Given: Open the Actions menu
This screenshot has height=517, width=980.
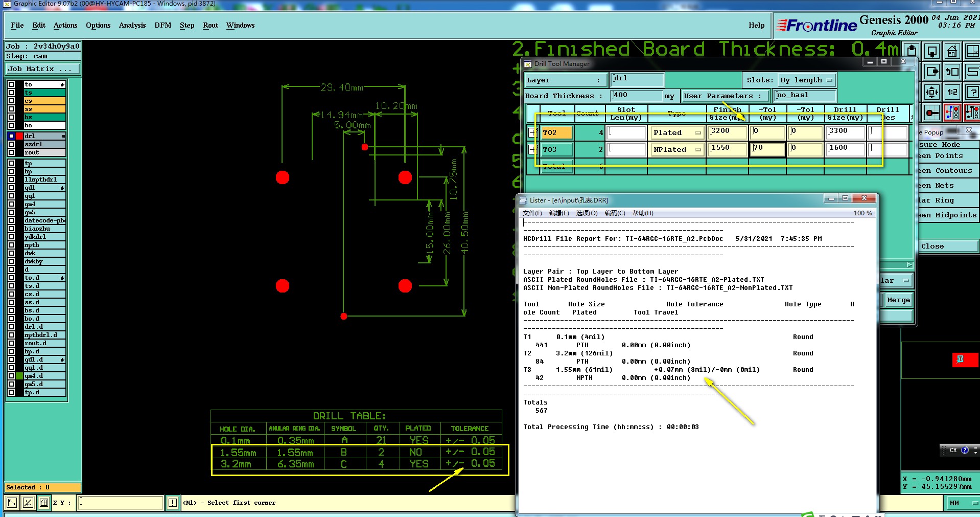Looking at the screenshot, I should point(65,25).
